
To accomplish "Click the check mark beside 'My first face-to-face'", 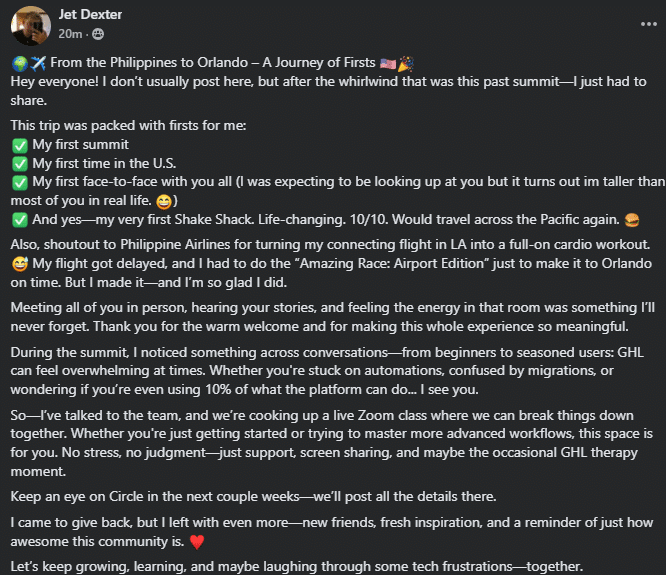I will (x=19, y=181).
